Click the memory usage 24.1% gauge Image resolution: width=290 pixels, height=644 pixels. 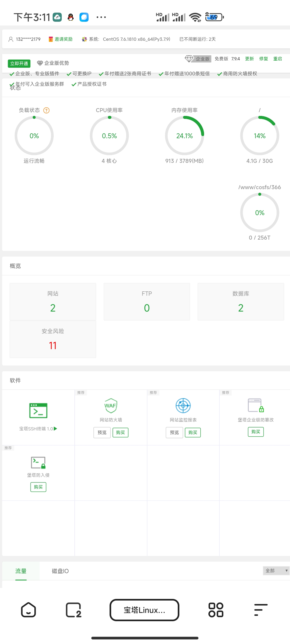point(184,136)
